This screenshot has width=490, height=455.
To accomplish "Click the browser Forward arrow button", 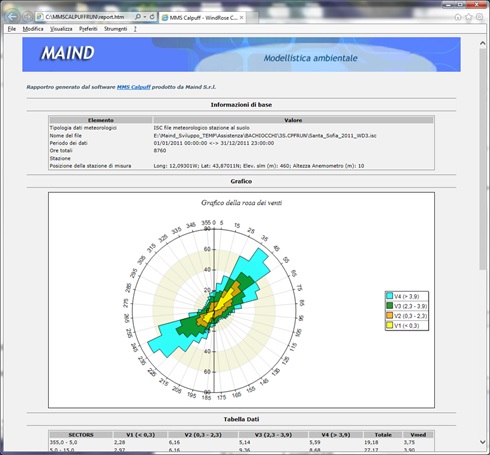I will [x=28, y=16].
